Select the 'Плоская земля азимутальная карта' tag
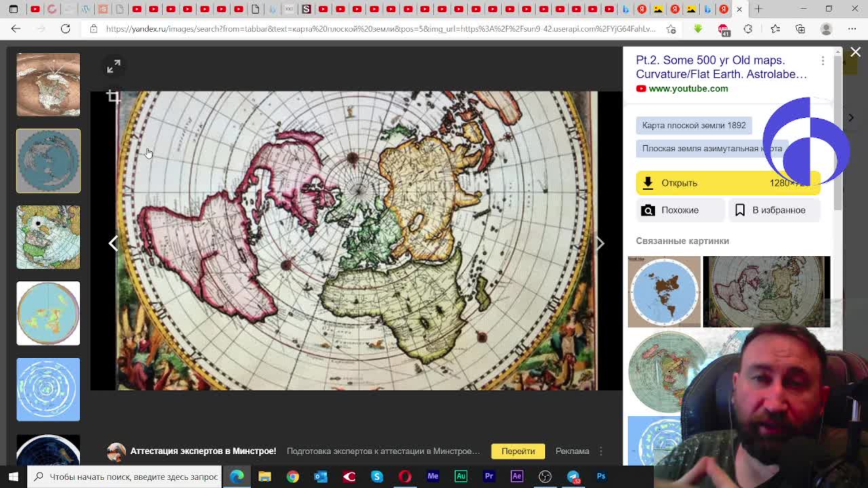868x488 pixels. [712, 148]
